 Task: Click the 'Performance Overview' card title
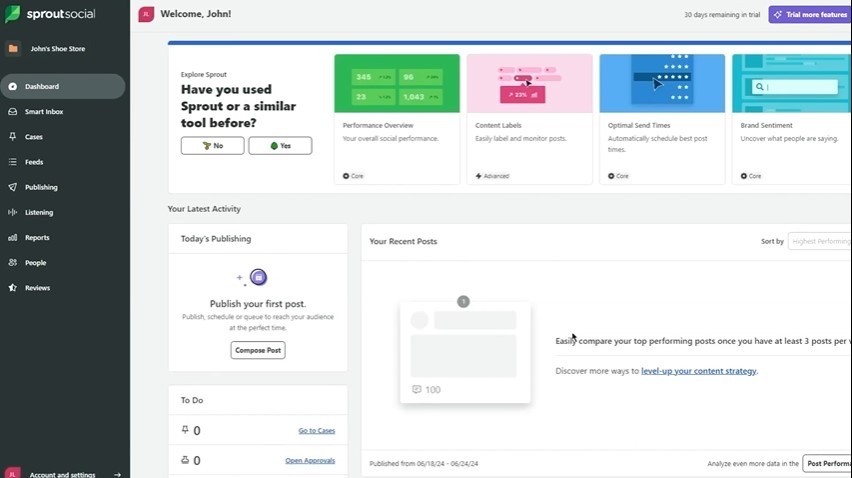coord(378,125)
